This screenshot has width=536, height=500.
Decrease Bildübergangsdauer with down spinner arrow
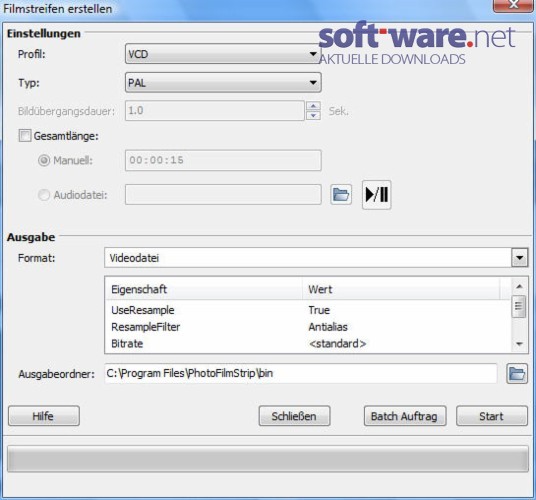point(313,116)
